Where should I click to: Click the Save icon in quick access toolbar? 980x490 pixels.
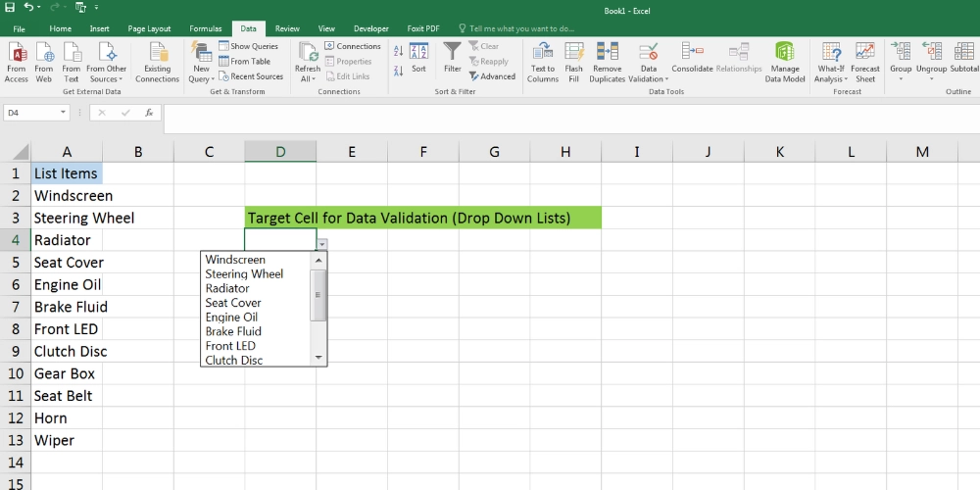point(10,7)
